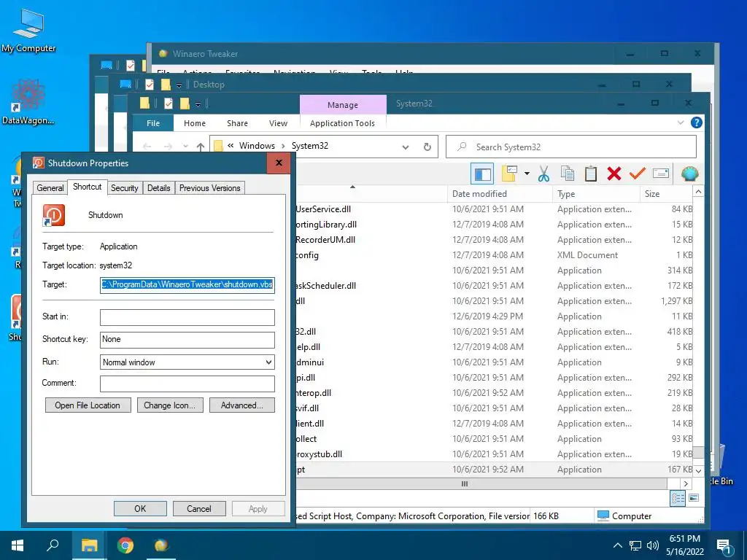Click the blue monitor icon in Desktop window title bar
Image resolution: width=747 pixels, height=560 pixels.
(x=125, y=85)
